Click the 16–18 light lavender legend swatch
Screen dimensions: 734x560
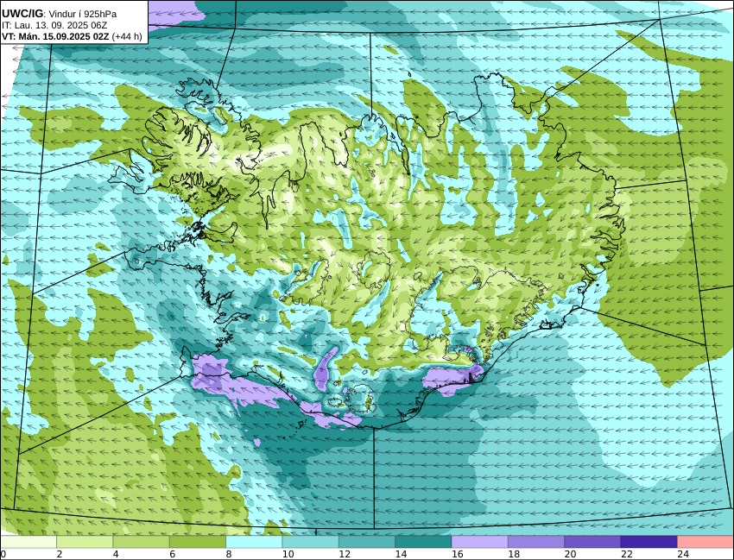[x=480, y=542]
